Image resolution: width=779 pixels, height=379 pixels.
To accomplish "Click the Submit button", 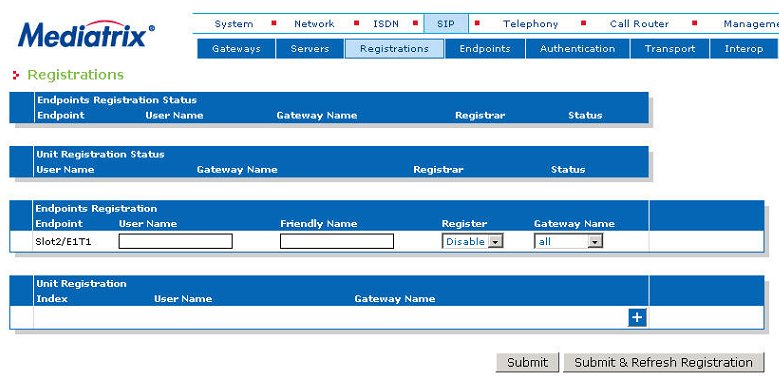I will click(x=527, y=363).
